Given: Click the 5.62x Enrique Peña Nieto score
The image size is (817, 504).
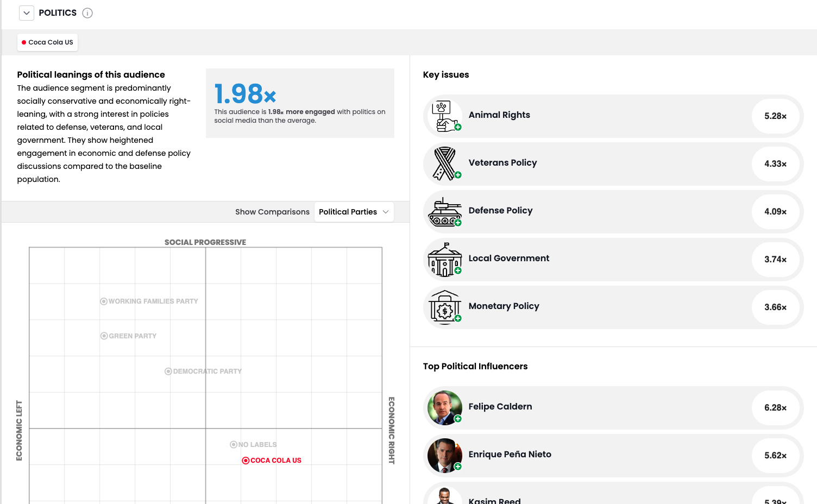Looking at the screenshot, I should (775, 456).
